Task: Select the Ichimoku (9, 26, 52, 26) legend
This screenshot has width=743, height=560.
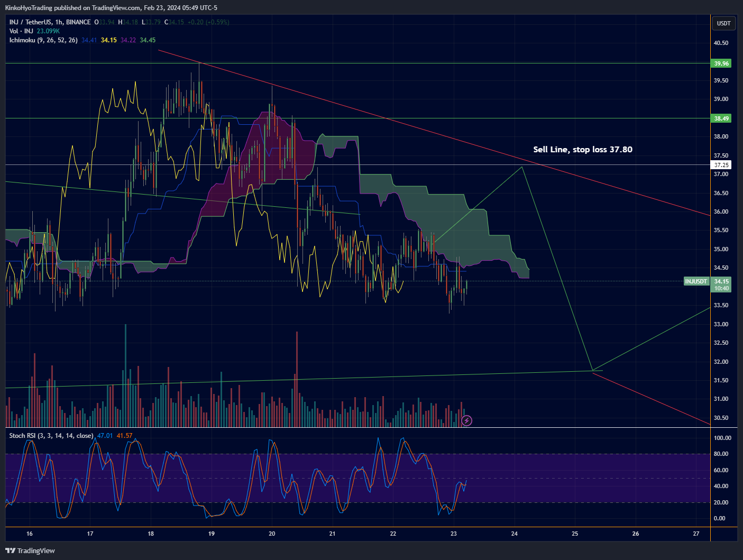Action: 43,40
